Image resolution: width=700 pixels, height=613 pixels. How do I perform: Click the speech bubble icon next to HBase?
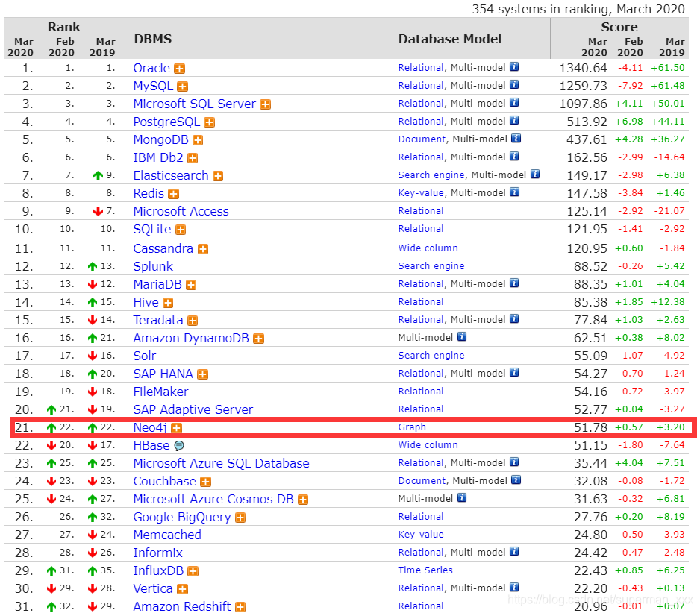(x=179, y=446)
